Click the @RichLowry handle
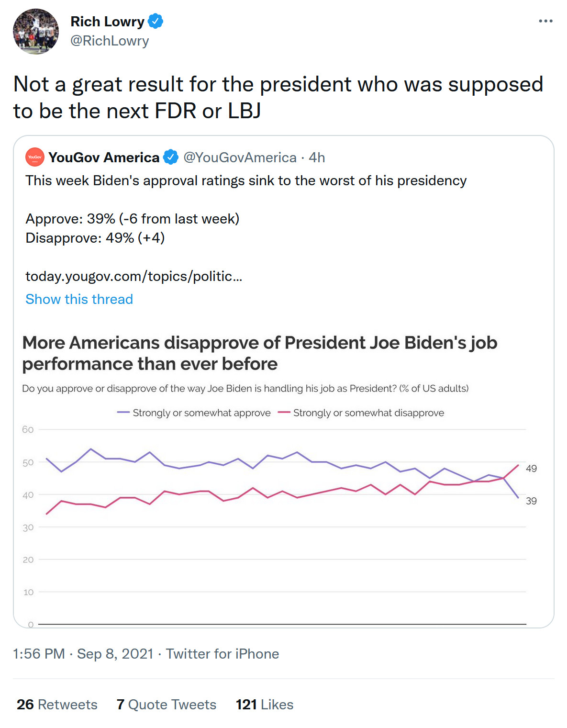 pos(110,41)
